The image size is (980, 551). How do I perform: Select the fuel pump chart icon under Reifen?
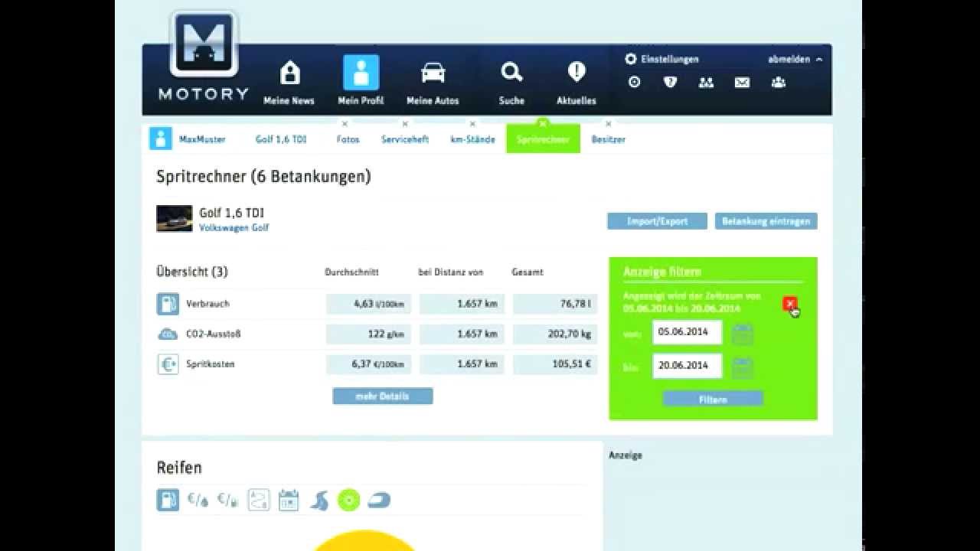(x=168, y=500)
